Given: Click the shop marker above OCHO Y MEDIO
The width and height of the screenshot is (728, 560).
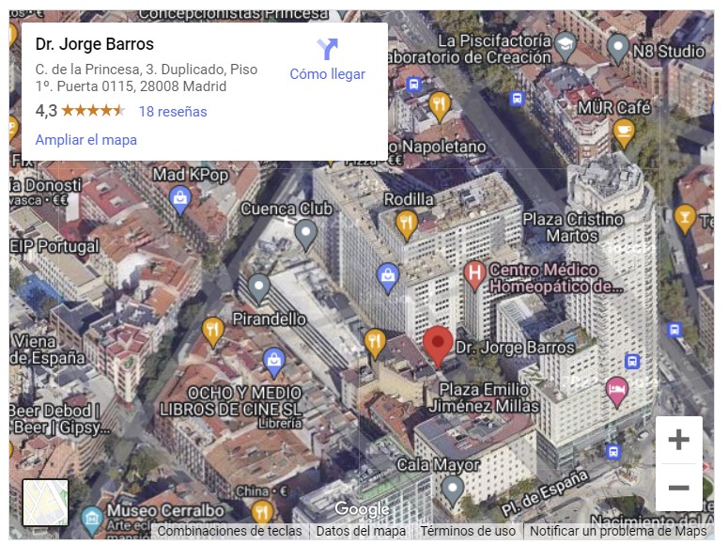Looking at the screenshot, I should point(274,362).
